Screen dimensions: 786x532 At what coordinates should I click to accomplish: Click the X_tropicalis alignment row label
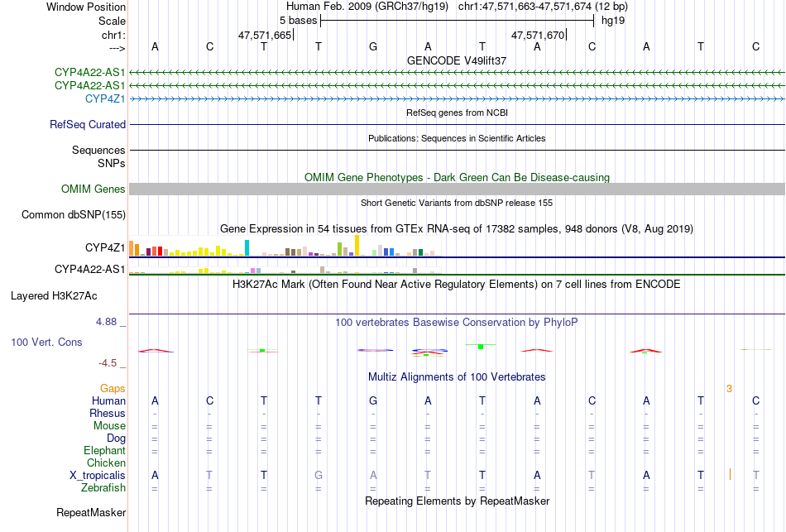click(x=98, y=476)
